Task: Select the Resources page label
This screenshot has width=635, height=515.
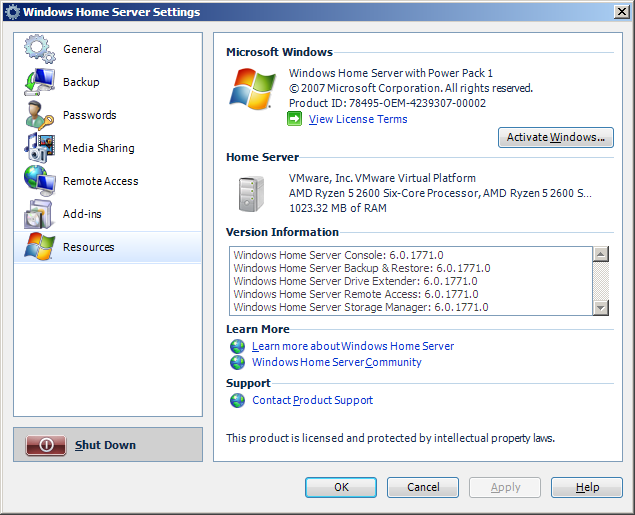Action: point(89,247)
